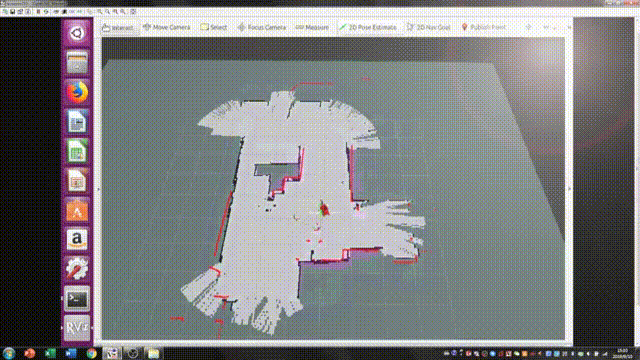Choose the Select tool

coord(213,27)
